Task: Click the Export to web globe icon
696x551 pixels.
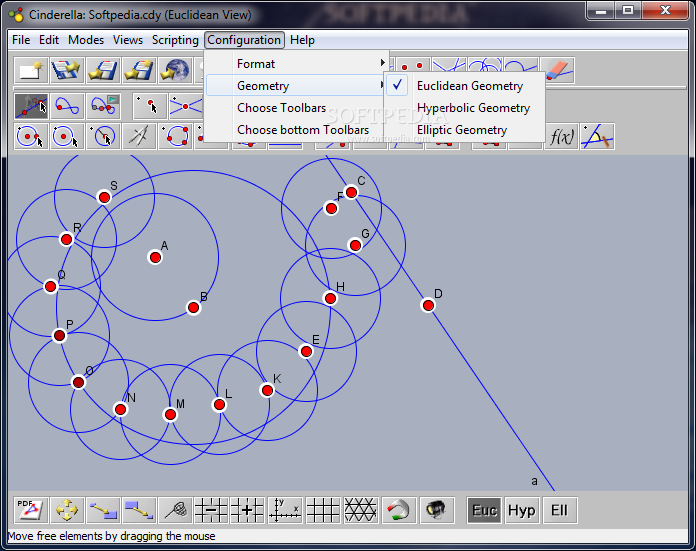Action: [176, 70]
